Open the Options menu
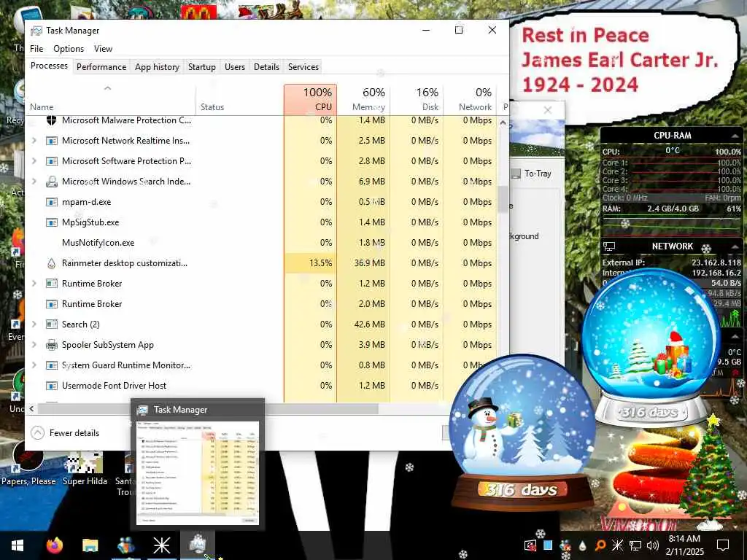 pyautogui.click(x=69, y=49)
